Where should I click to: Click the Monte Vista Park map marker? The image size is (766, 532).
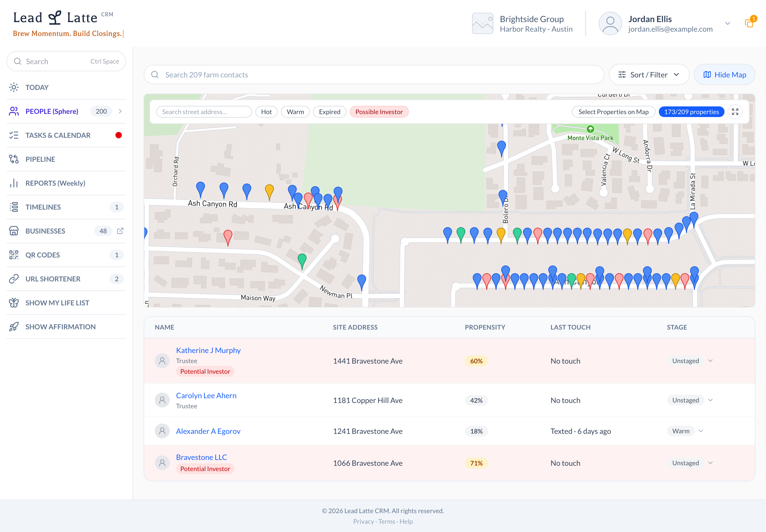click(590, 129)
